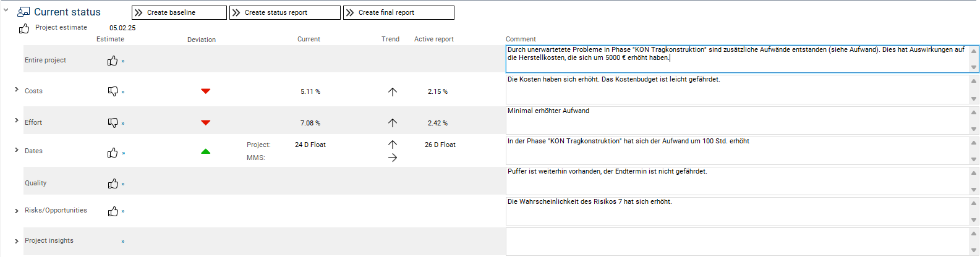Click into the Quality comment text field
The image size is (980, 257).
point(736,182)
